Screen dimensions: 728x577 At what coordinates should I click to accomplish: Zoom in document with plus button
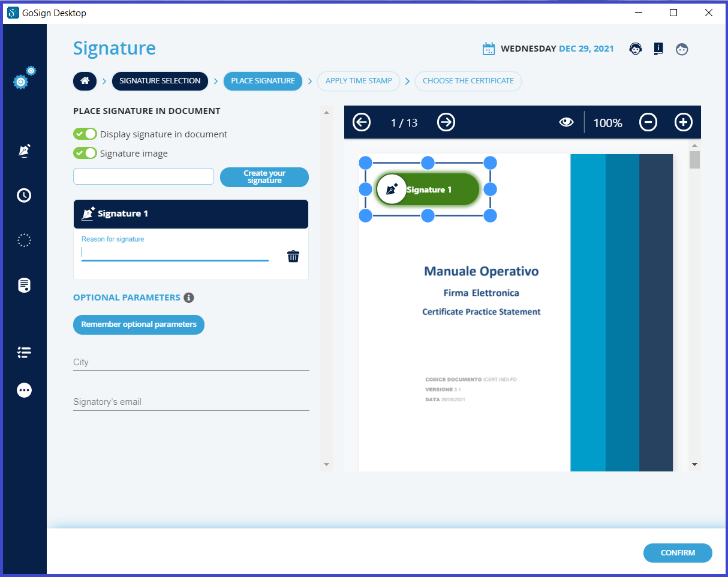tap(683, 122)
